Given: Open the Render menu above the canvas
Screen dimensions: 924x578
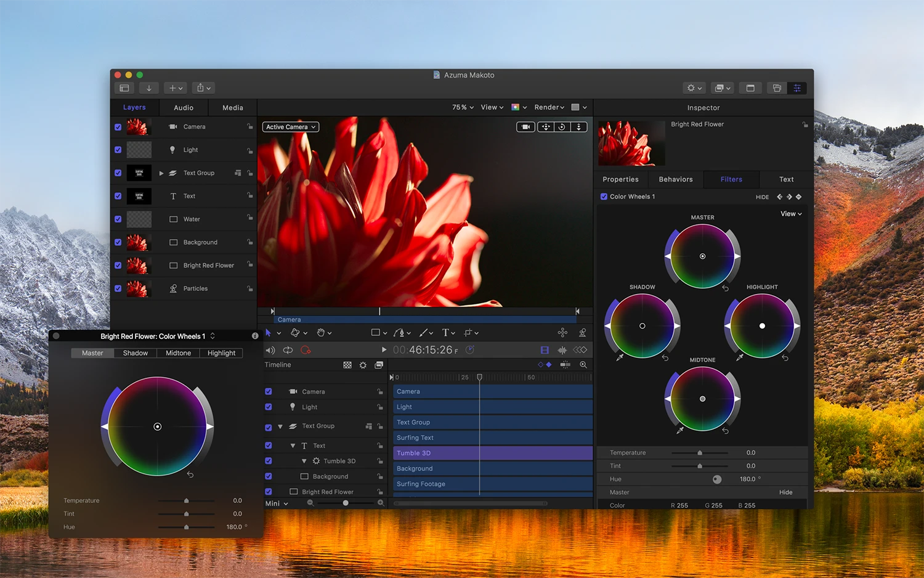Looking at the screenshot, I should [x=548, y=107].
